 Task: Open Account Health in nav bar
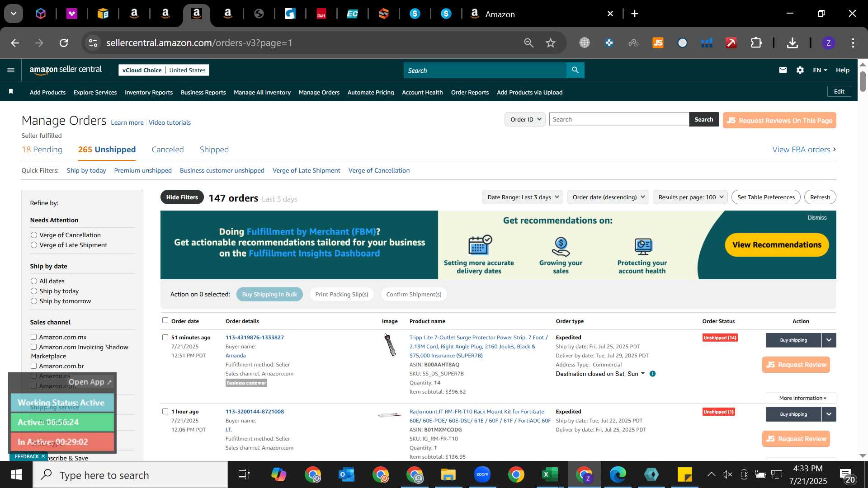(x=422, y=92)
